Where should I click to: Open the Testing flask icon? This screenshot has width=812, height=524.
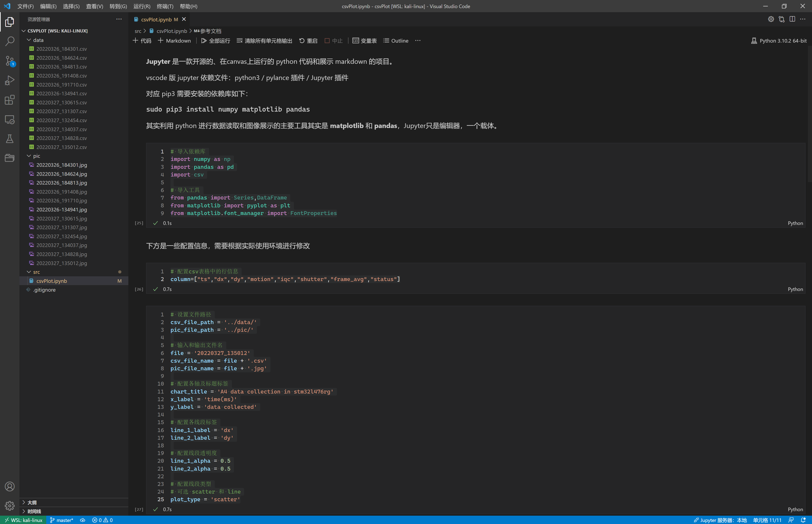pyautogui.click(x=9, y=139)
